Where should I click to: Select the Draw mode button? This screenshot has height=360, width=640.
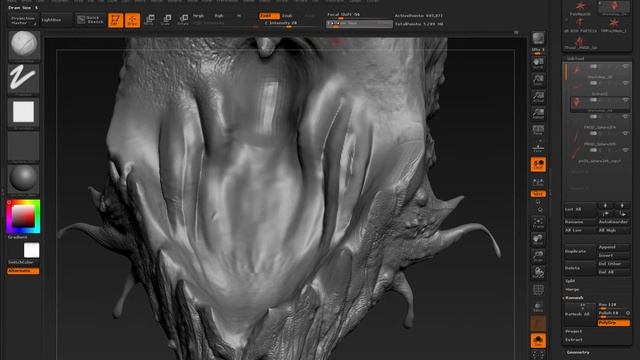132,20
